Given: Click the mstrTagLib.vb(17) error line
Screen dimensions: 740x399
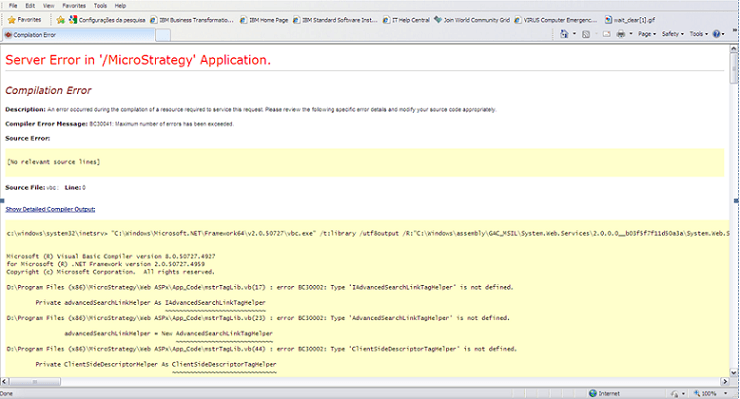Looking at the screenshot, I should point(260,287).
